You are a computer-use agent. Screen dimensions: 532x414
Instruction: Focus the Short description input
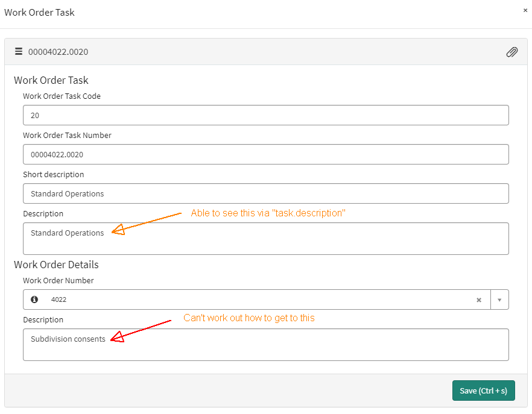point(265,193)
